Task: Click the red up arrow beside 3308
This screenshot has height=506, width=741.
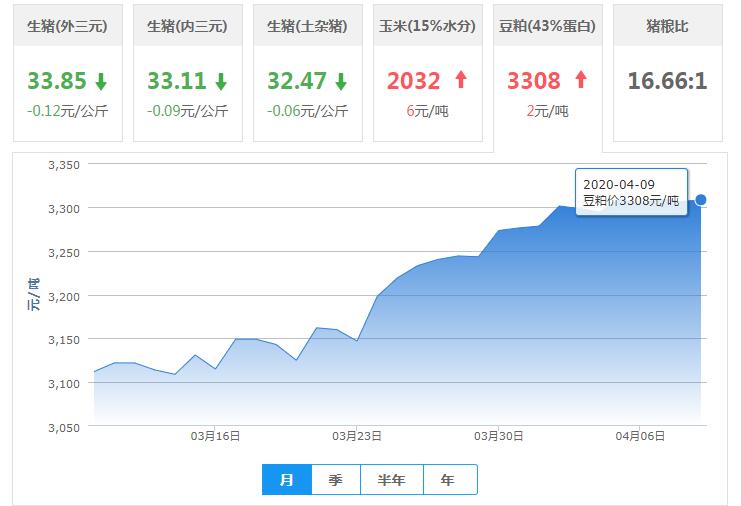Action: (x=581, y=81)
